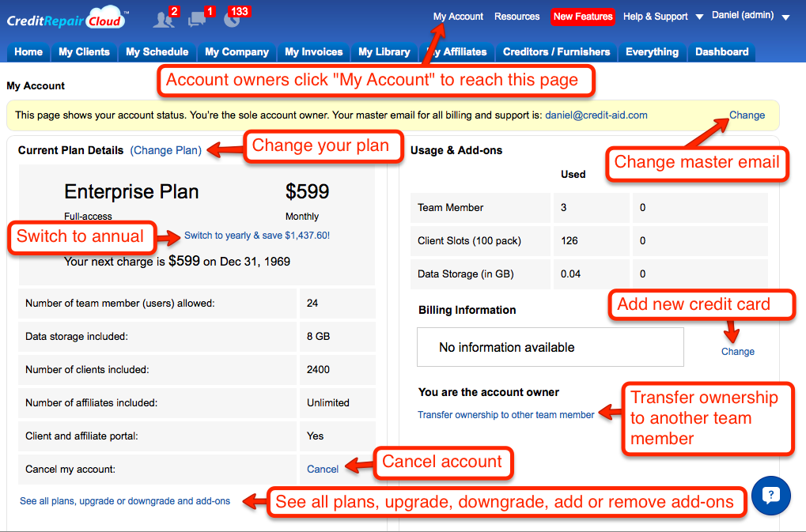
Task: Click the 2400 clients included value
Action: pyautogui.click(x=318, y=369)
